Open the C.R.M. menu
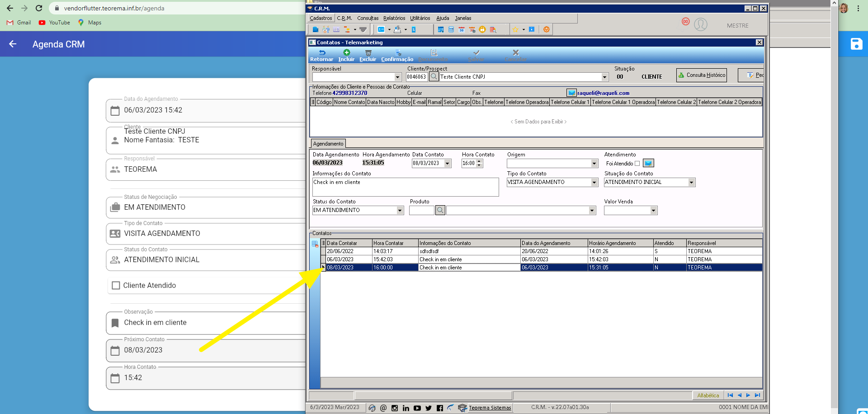This screenshot has width=868, height=414. (x=344, y=18)
